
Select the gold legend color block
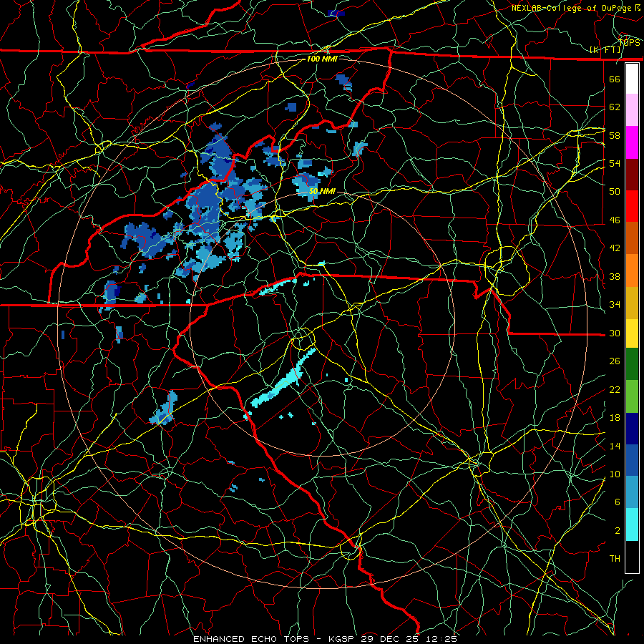(x=632, y=303)
